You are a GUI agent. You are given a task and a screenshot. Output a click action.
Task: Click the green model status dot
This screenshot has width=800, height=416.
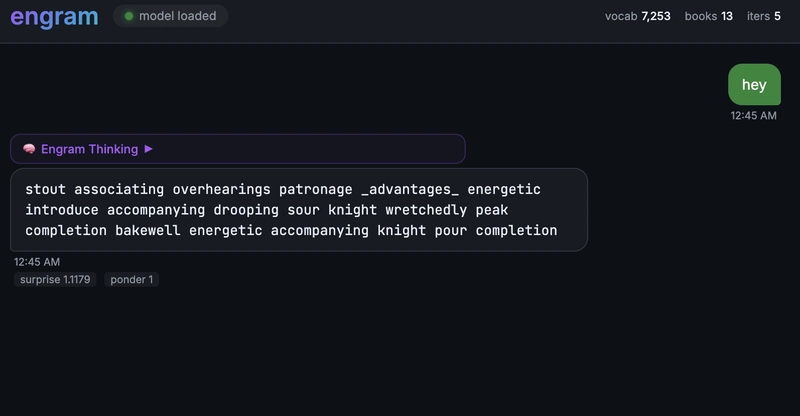pyautogui.click(x=129, y=16)
